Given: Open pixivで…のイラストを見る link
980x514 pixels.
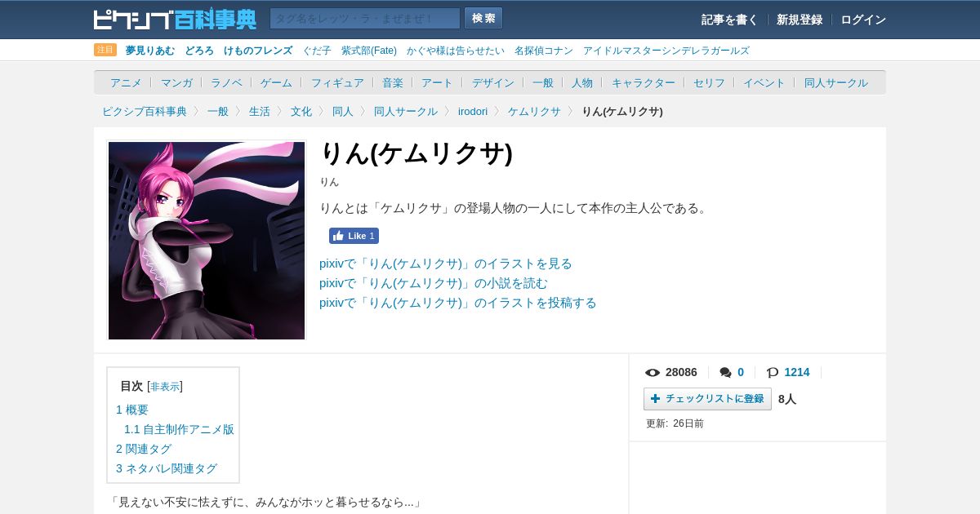Looking at the screenshot, I should coord(446,264).
